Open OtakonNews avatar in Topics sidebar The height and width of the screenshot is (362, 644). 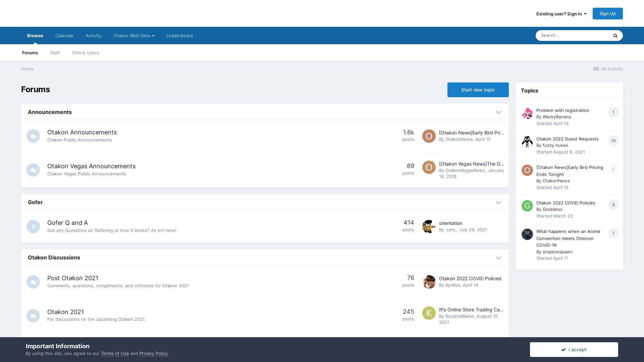click(527, 170)
